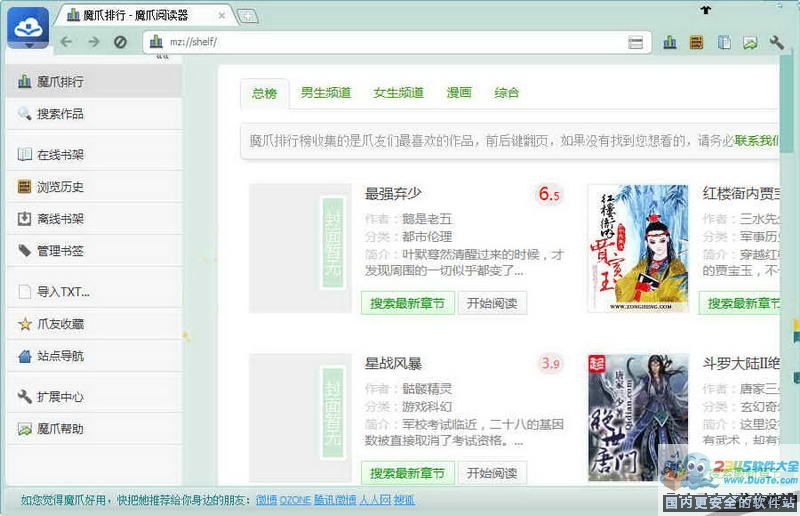Click the 魔爪排行 sidebar chart icon
Viewport: 800px width, 516px height.
coord(24,81)
